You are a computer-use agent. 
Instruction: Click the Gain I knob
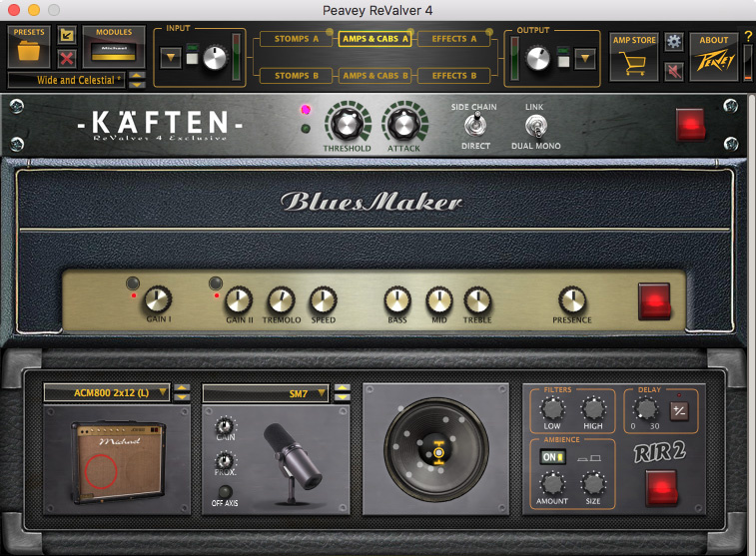point(158,299)
